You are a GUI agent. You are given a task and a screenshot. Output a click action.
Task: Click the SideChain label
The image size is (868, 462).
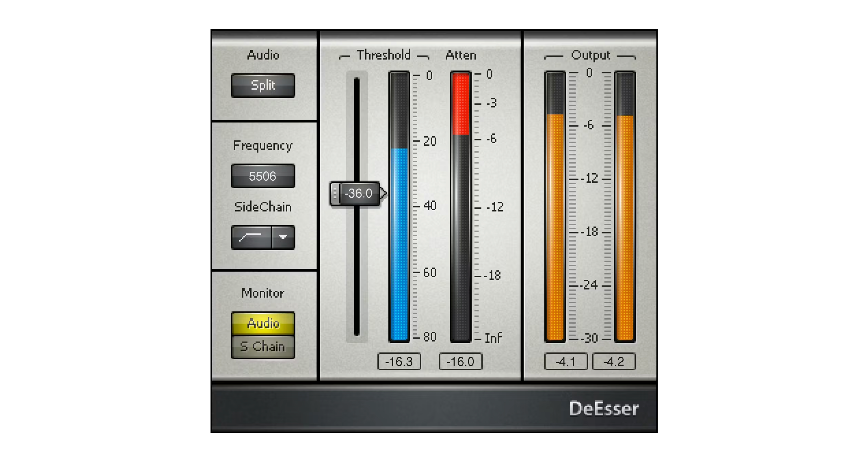pos(263,207)
